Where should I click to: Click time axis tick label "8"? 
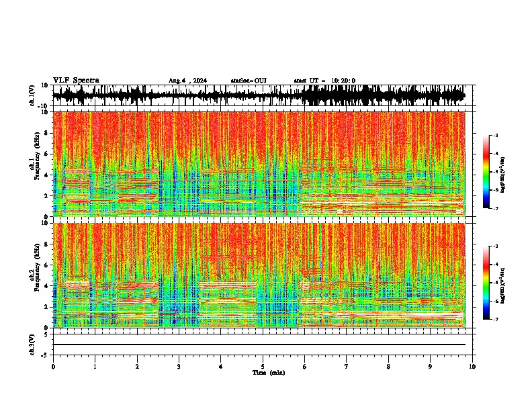click(388, 367)
